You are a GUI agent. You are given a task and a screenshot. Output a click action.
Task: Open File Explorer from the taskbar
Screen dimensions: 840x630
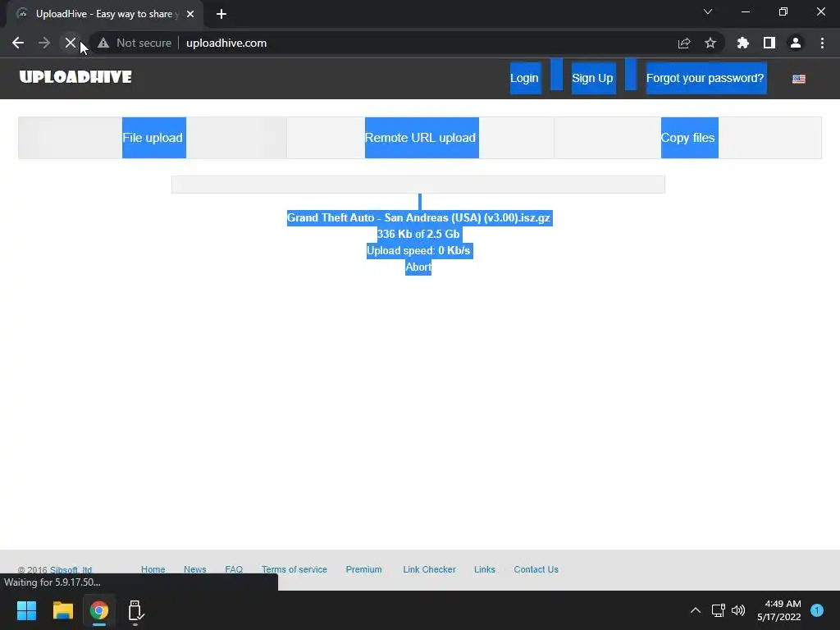coord(62,610)
